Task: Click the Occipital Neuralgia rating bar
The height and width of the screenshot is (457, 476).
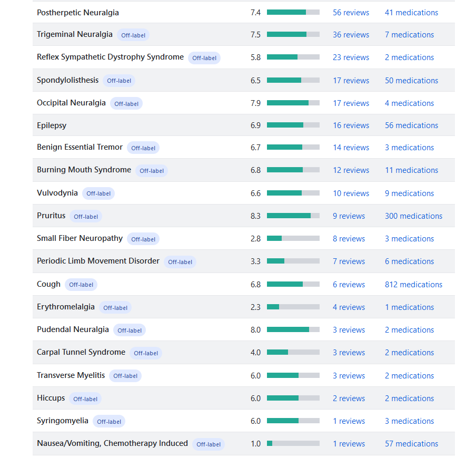Action: [x=293, y=103]
